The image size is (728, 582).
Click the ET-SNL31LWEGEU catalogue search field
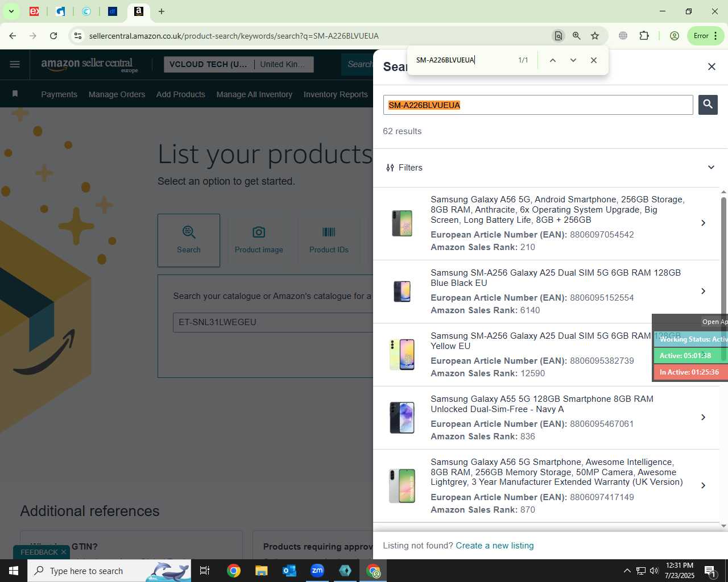[273, 322]
